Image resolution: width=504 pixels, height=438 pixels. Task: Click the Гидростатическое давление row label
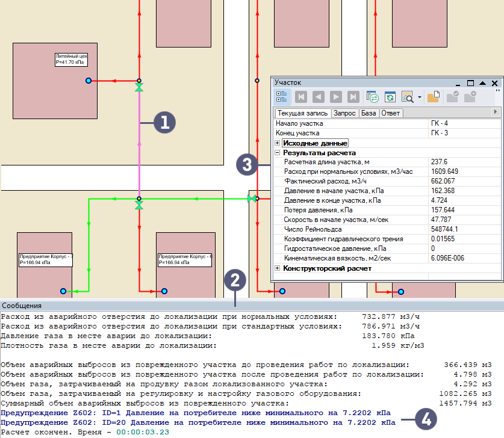pyautogui.click(x=335, y=248)
